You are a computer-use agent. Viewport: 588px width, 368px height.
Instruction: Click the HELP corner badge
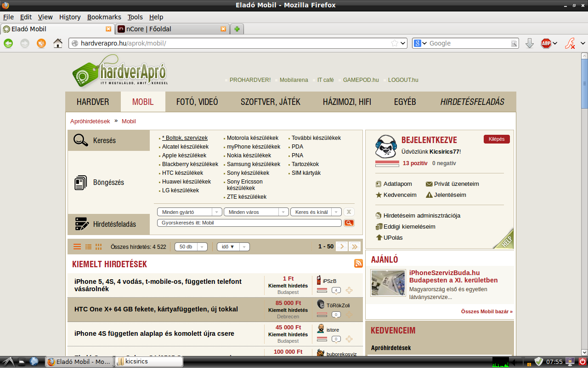coord(504,239)
